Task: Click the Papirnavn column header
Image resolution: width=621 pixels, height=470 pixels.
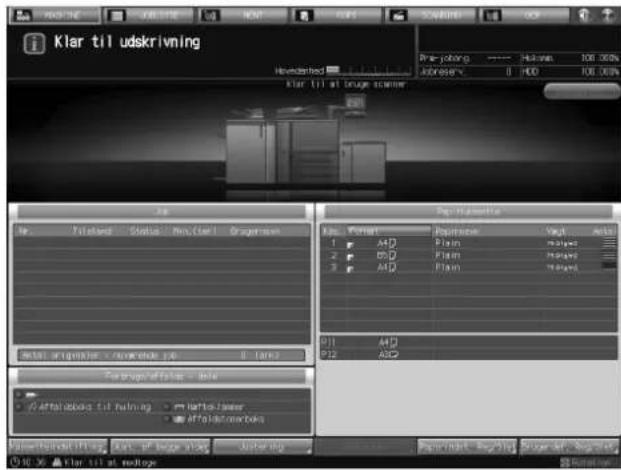Action: pyautogui.click(x=457, y=231)
